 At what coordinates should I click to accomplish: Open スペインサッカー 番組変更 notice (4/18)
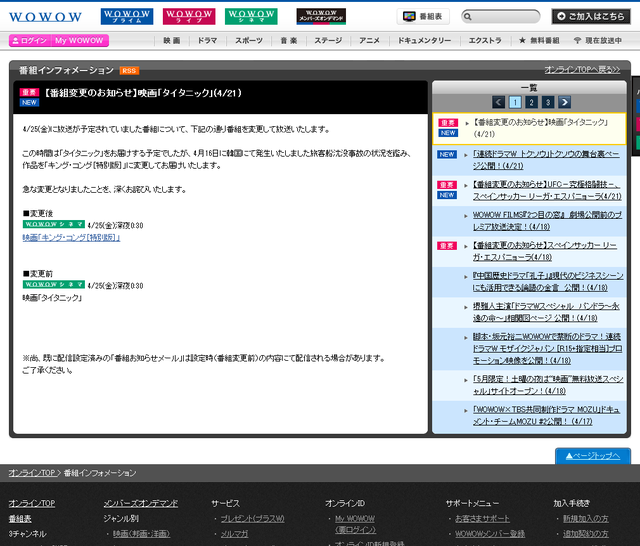545,251
